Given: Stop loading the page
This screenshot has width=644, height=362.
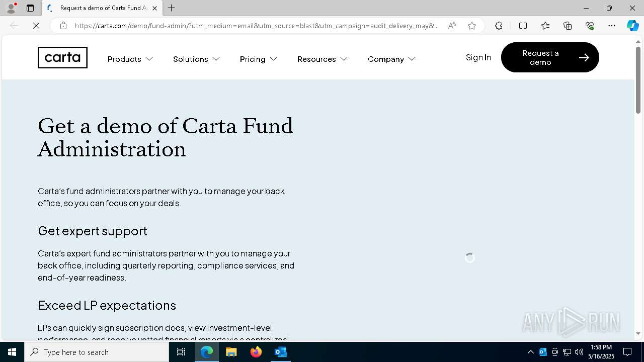Looking at the screenshot, I should pyautogui.click(x=36, y=26).
